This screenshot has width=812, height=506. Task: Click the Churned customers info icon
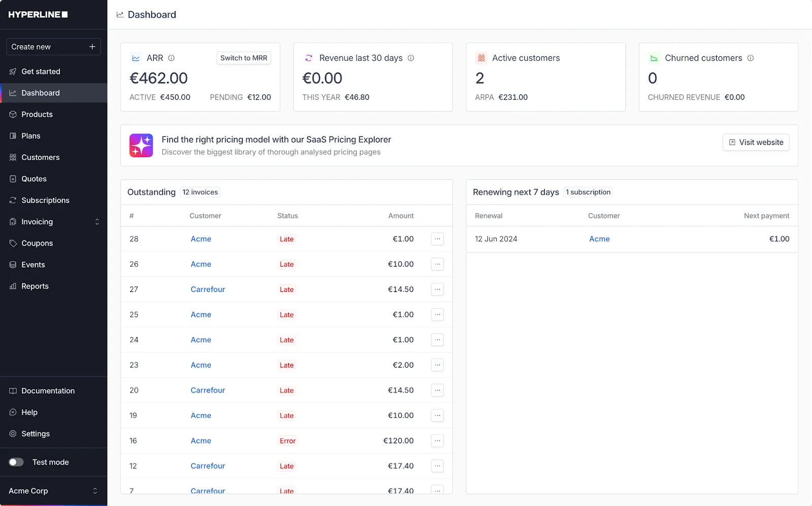[x=751, y=58]
